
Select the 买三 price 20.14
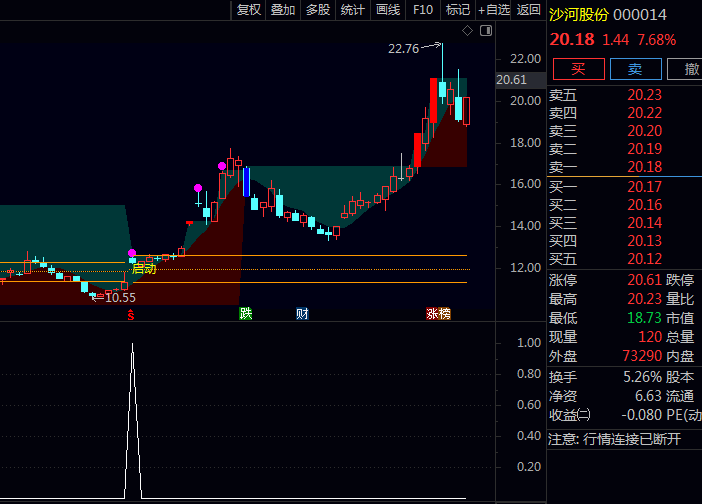pos(644,223)
